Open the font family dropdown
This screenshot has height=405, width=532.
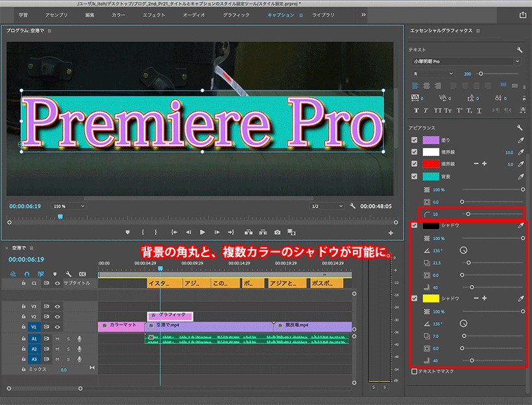pos(466,62)
